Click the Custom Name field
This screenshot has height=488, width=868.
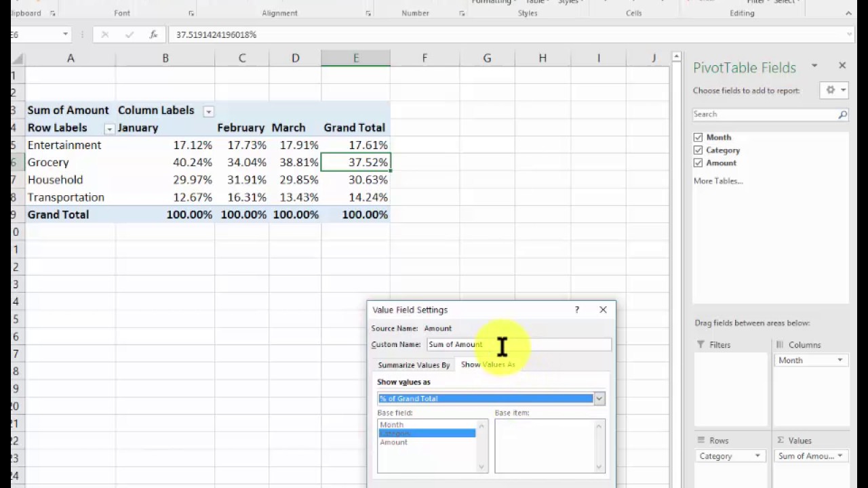pyautogui.click(x=519, y=345)
